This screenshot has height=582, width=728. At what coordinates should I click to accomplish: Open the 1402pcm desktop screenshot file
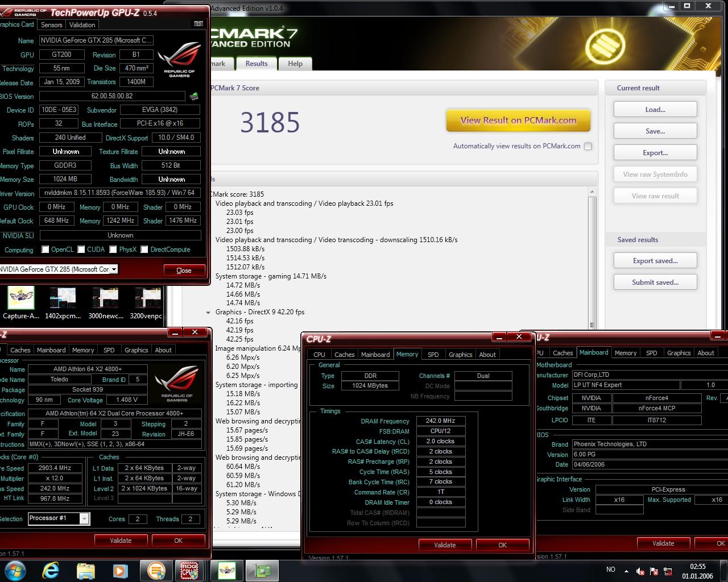tap(63, 303)
